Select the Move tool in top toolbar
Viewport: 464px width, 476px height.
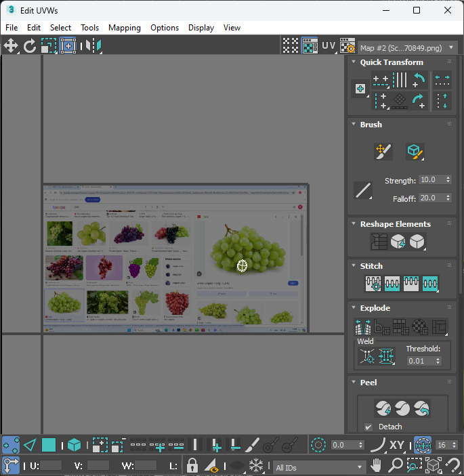point(11,46)
